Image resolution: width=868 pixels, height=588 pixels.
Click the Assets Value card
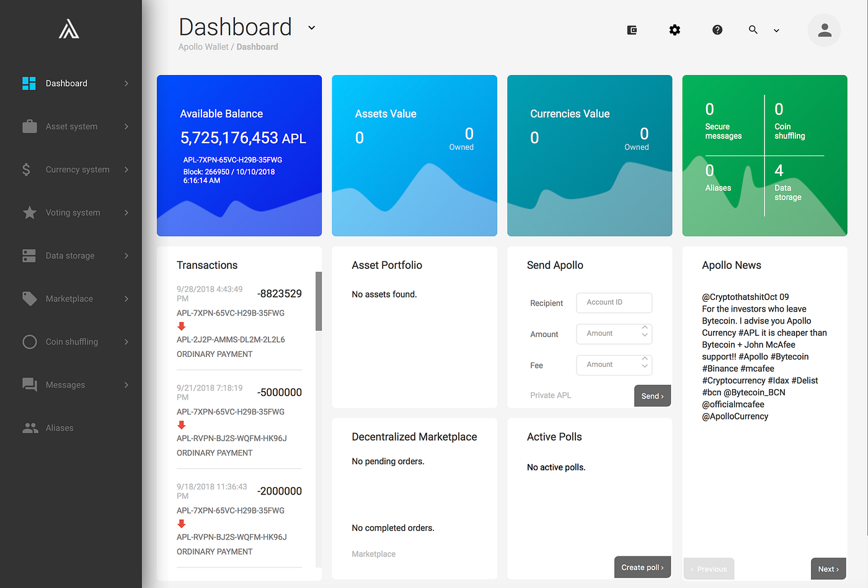click(x=414, y=156)
